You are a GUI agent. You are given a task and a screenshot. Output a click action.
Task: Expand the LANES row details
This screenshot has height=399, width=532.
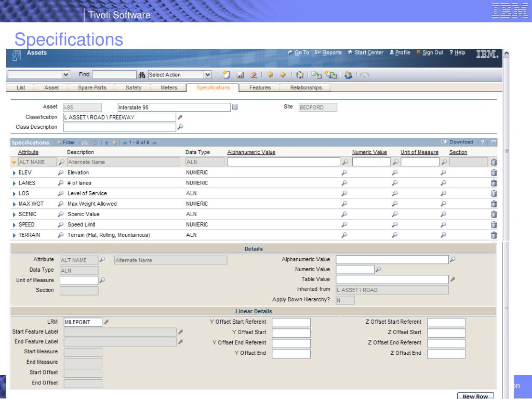pos(14,183)
